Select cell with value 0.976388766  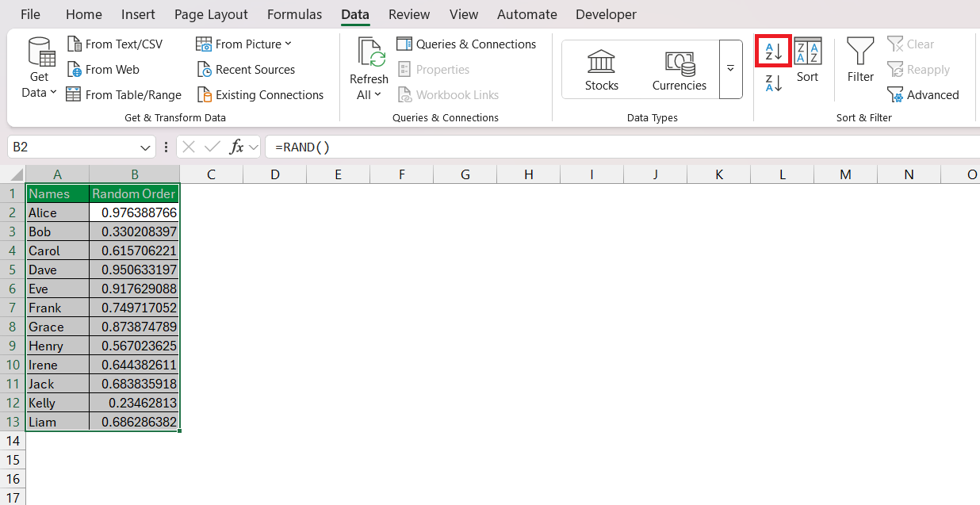pos(135,212)
